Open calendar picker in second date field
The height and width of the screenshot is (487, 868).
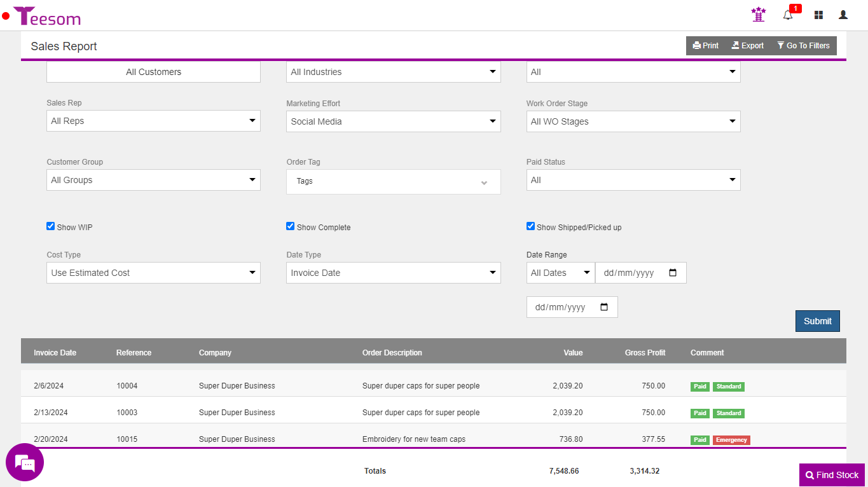coord(604,307)
